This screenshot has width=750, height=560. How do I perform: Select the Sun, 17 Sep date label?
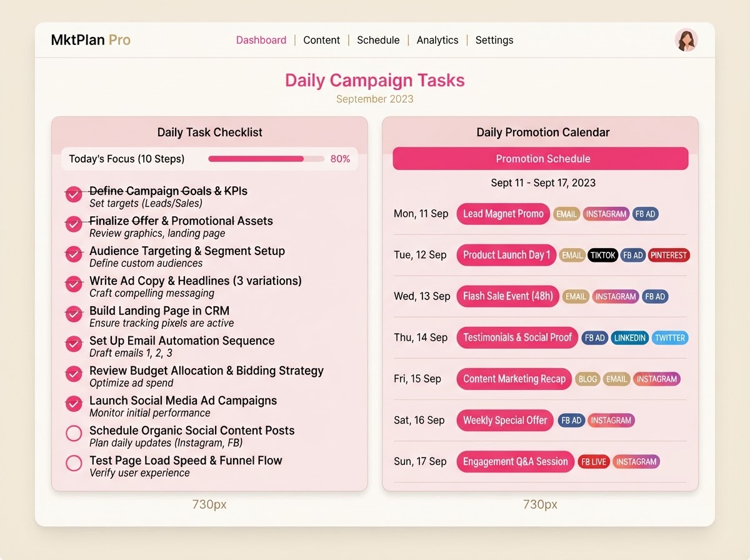(x=420, y=462)
